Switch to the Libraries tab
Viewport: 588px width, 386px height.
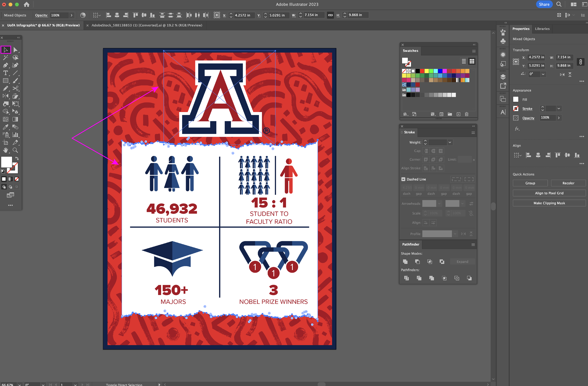tap(542, 29)
